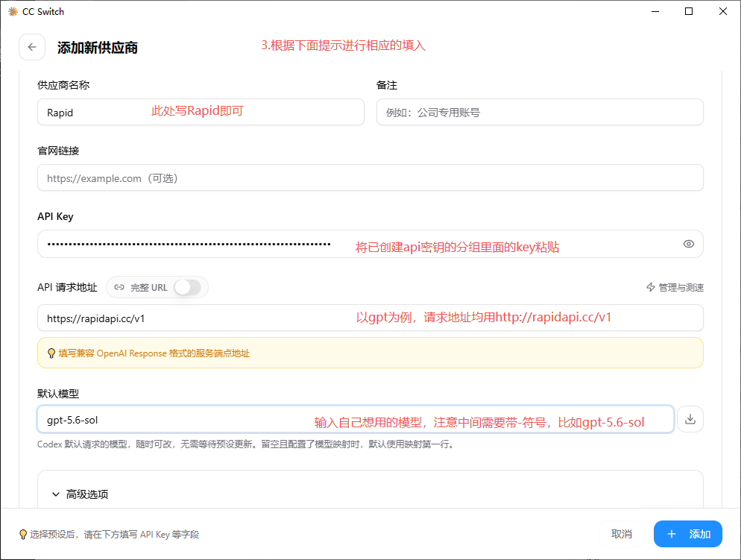The width and height of the screenshot is (741, 560).
Task: Click the 默认模型 field with gpt-5.6-sol
Action: (356, 419)
